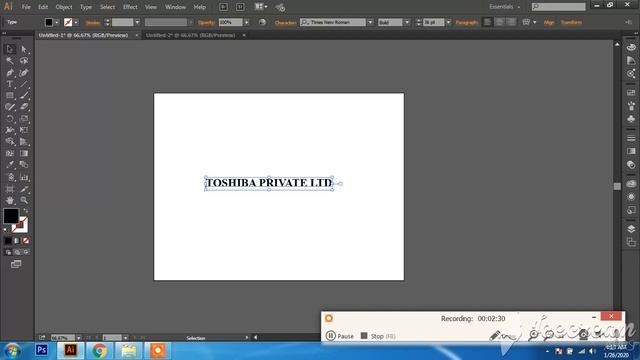Select the Magic Wand tool

click(10, 60)
